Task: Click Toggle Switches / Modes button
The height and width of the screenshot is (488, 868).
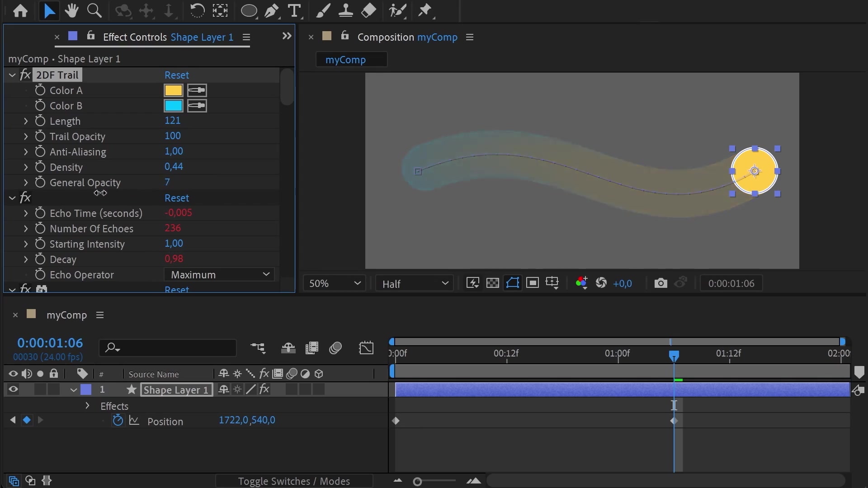Action: (294, 481)
